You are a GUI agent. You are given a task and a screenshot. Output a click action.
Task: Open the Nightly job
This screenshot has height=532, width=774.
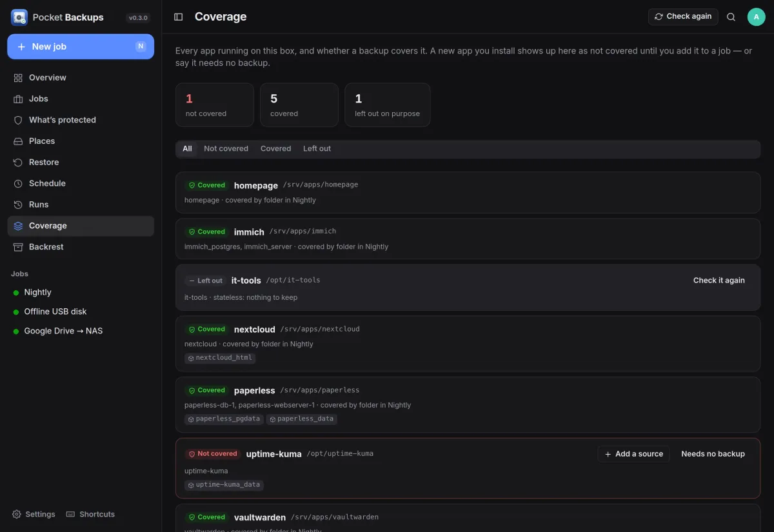(x=81, y=293)
